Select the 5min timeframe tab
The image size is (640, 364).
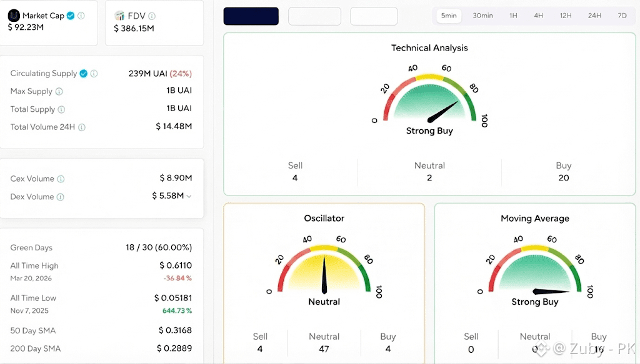[449, 16]
